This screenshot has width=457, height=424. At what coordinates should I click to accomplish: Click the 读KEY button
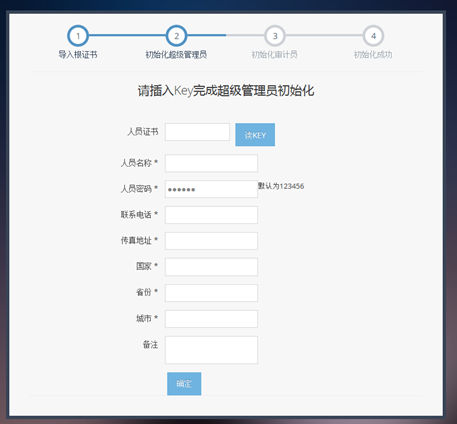(x=255, y=135)
